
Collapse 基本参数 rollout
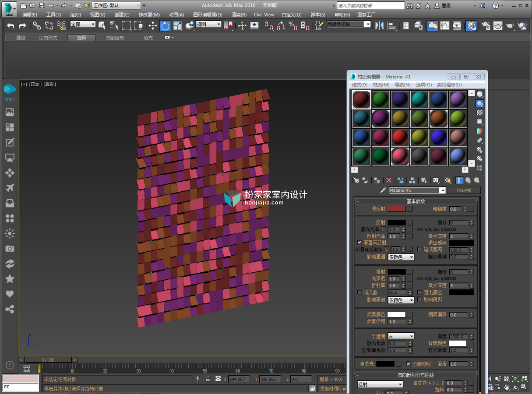click(x=416, y=201)
